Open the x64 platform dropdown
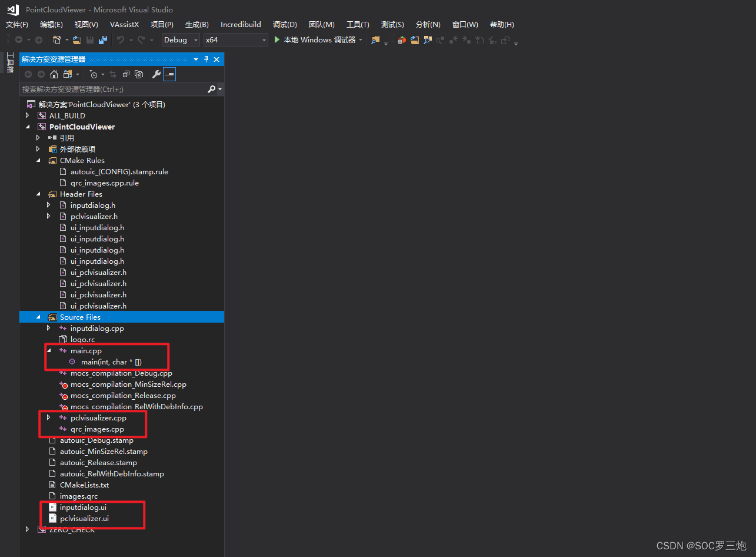The width and height of the screenshot is (756, 557). point(235,40)
